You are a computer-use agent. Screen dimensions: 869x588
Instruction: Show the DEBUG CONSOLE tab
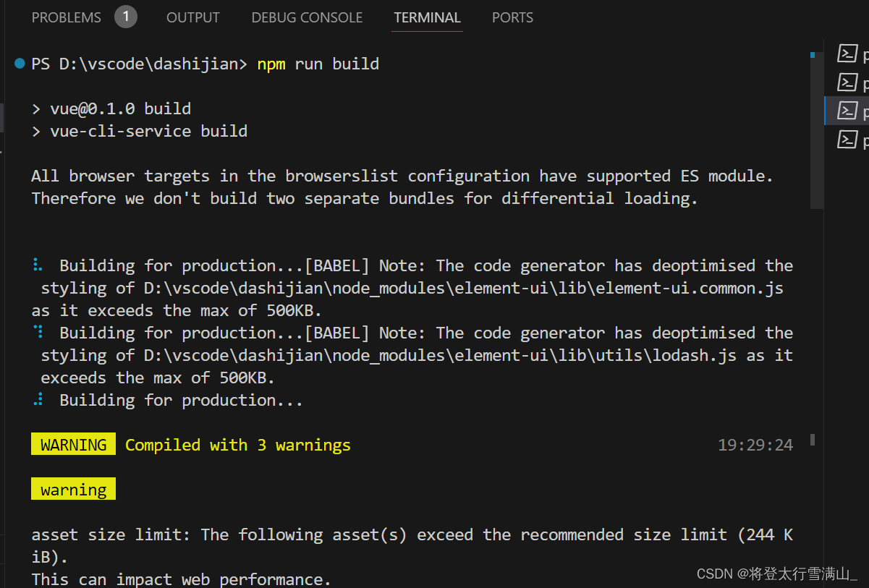point(307,17)
